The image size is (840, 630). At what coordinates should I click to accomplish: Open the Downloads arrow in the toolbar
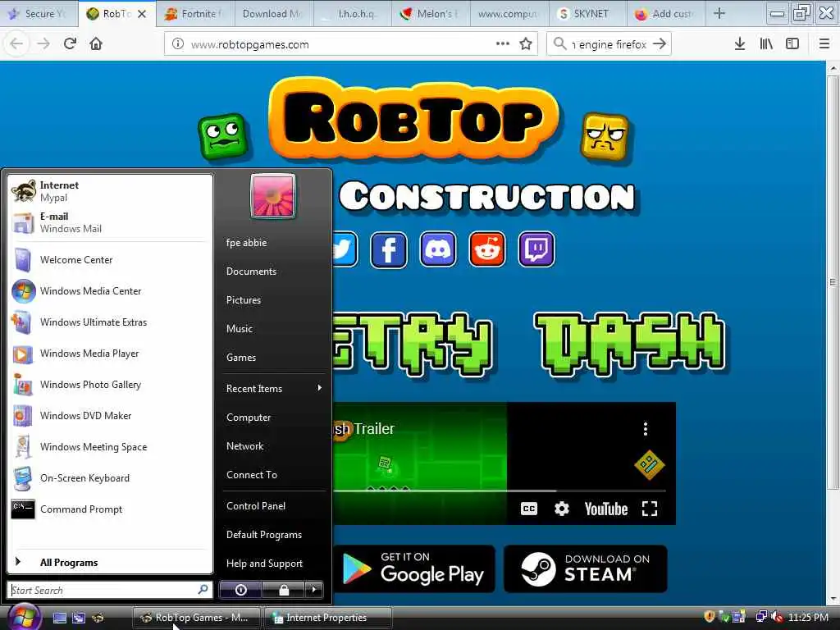pyautogui.click(x=739, y=44)
